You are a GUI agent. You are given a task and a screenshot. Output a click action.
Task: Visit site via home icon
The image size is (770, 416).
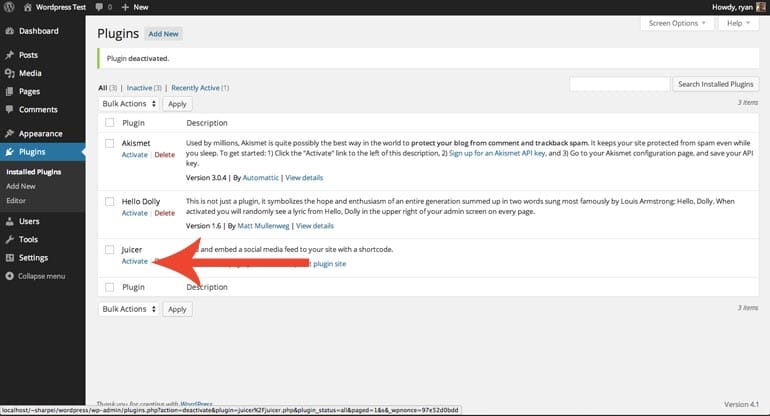[x=28, y=7]
